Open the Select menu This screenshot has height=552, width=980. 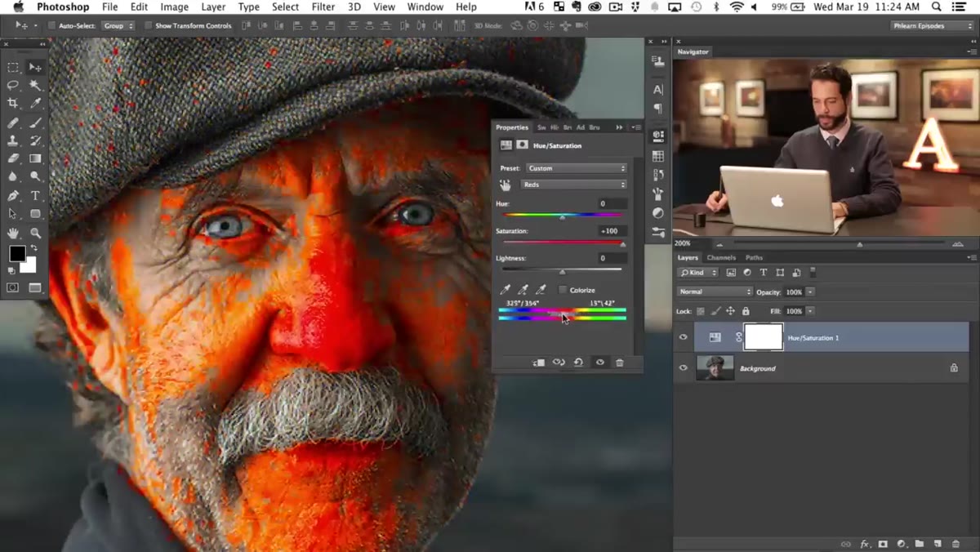pyautogui.click(x=285, y=7)
